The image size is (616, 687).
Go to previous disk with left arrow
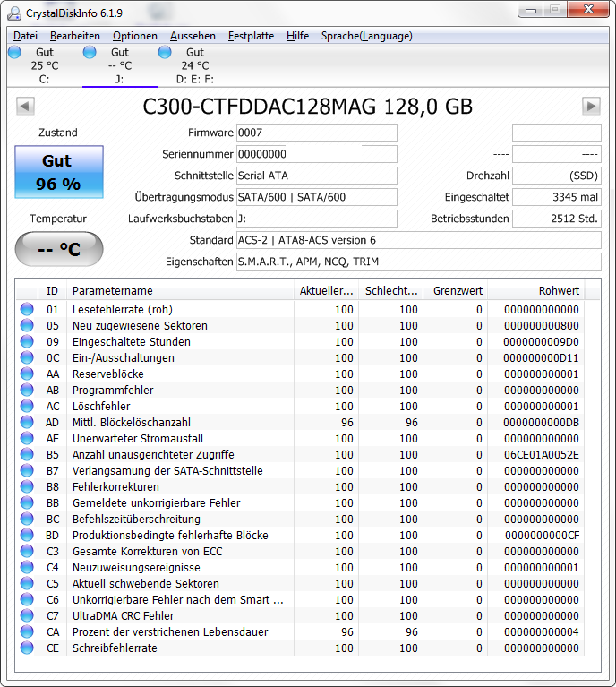pyautogui.click(x=25, y=106)
